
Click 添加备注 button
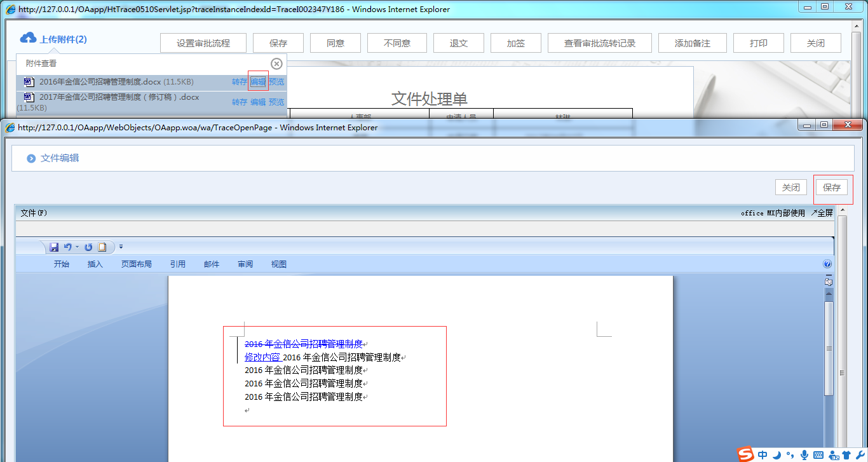click(693, 43)
